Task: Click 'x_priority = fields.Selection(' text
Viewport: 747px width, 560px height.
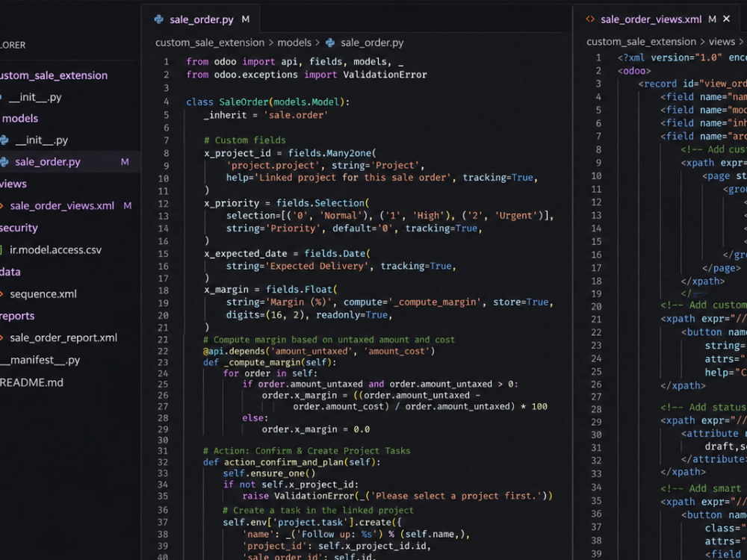Action: 287,203
